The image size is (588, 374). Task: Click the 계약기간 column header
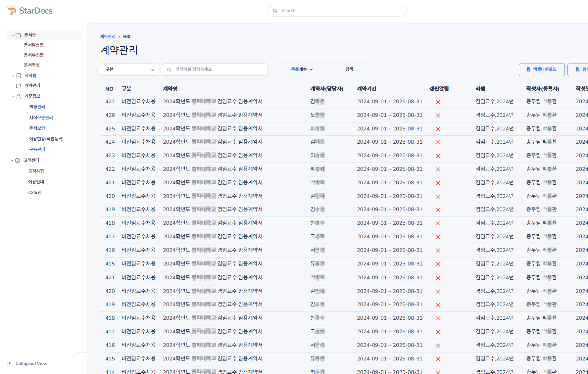pyautogui.click(x=367, y=89)
